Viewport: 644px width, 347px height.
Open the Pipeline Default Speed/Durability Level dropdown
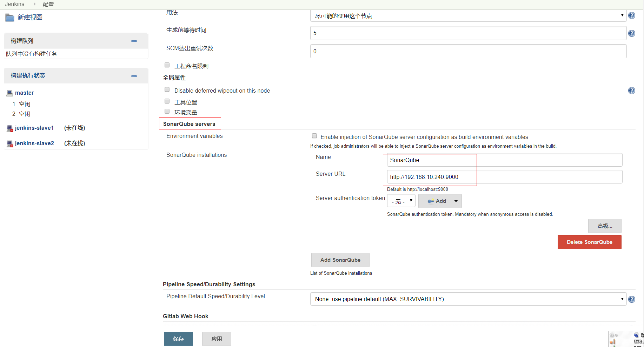tap(468, 299)
